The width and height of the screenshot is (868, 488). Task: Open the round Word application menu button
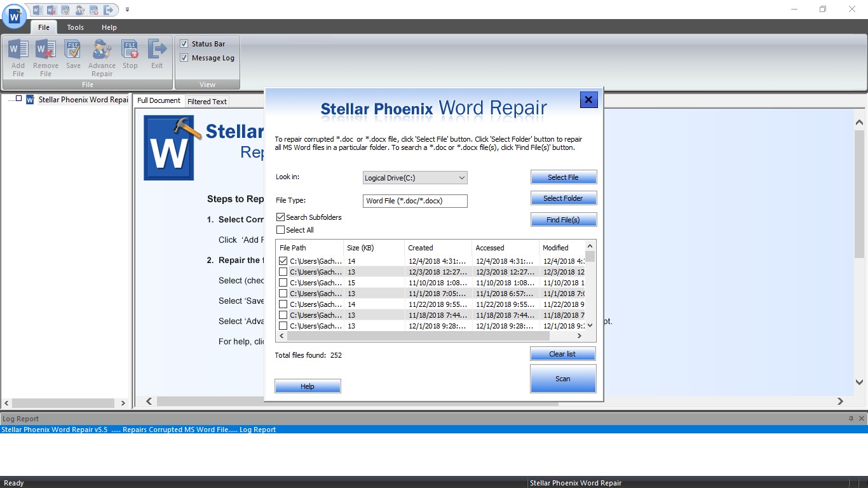[13, 16]
